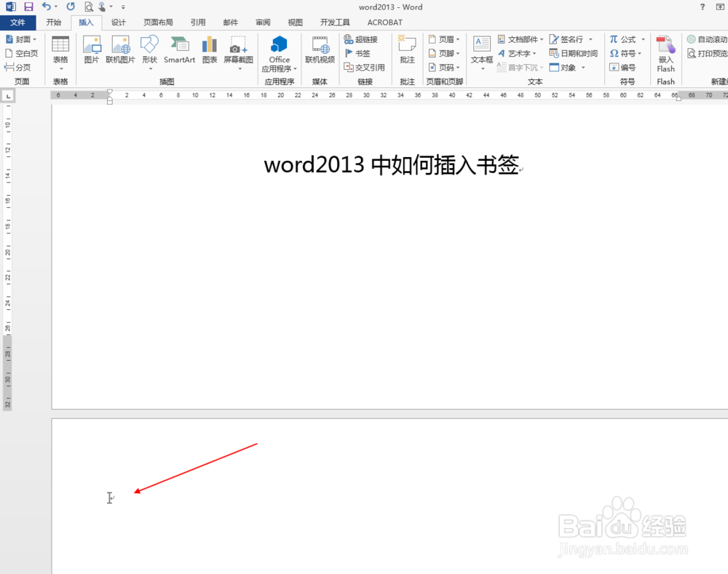Expand the 公式 equation dropdown

643,39
